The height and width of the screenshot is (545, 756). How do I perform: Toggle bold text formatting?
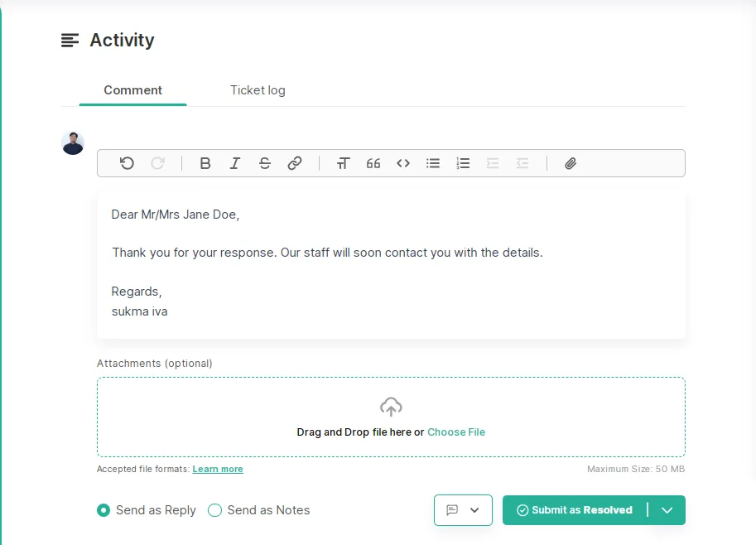coord(205,163)
